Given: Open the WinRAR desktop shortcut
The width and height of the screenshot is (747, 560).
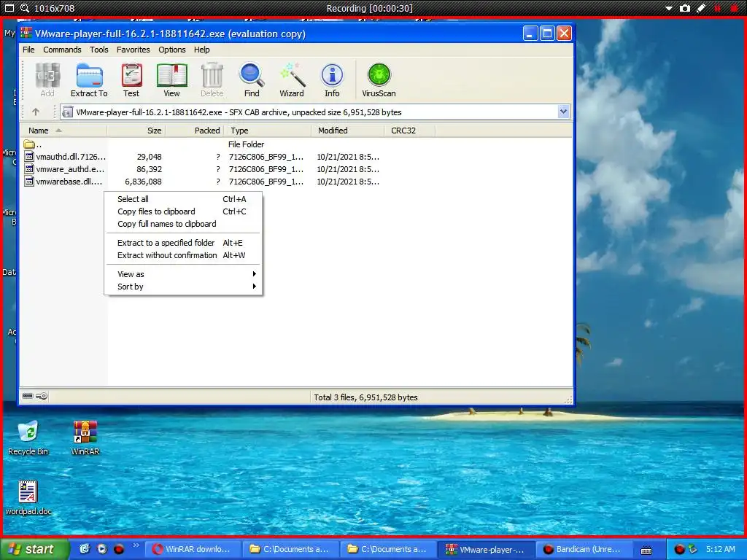Looking at the screenshot, I should tap(85, 437).
